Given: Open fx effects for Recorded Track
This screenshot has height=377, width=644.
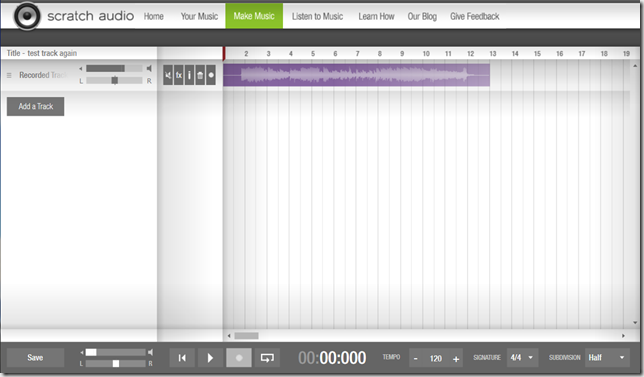Looking at the screenshot, I should [x=179, y=75].
